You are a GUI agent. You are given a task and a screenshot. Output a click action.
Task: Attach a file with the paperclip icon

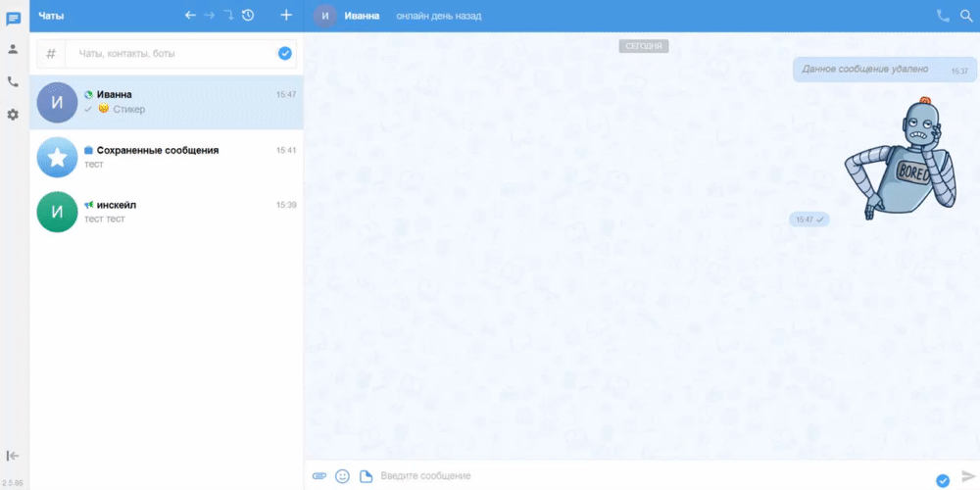tap(318, 476)
